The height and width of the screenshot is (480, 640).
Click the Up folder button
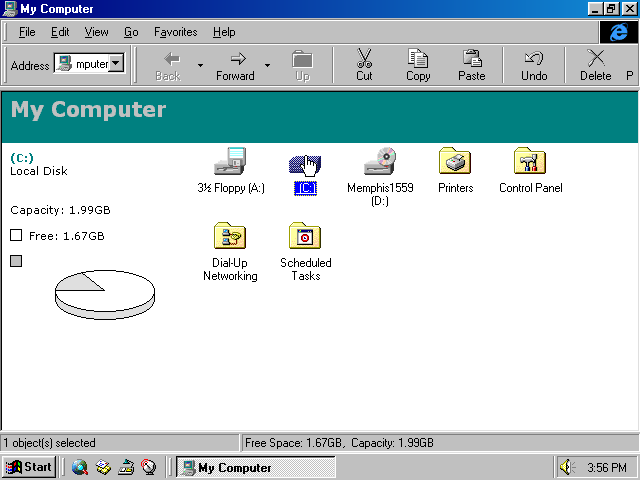[302, 65]
